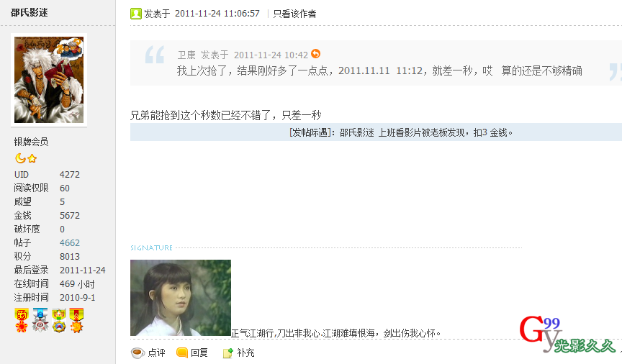
Task: Click the 勤 medal badge
Action: click(x=22, y=320)
